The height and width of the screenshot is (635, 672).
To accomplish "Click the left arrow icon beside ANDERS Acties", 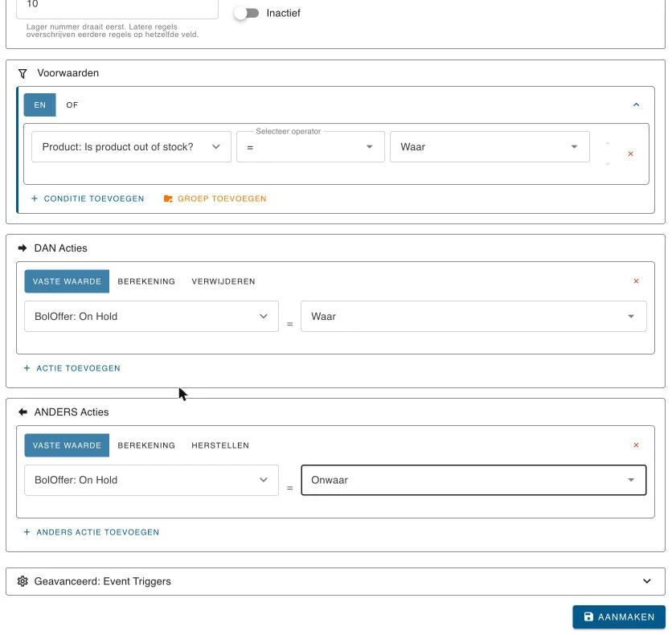I will coord(23,412).
